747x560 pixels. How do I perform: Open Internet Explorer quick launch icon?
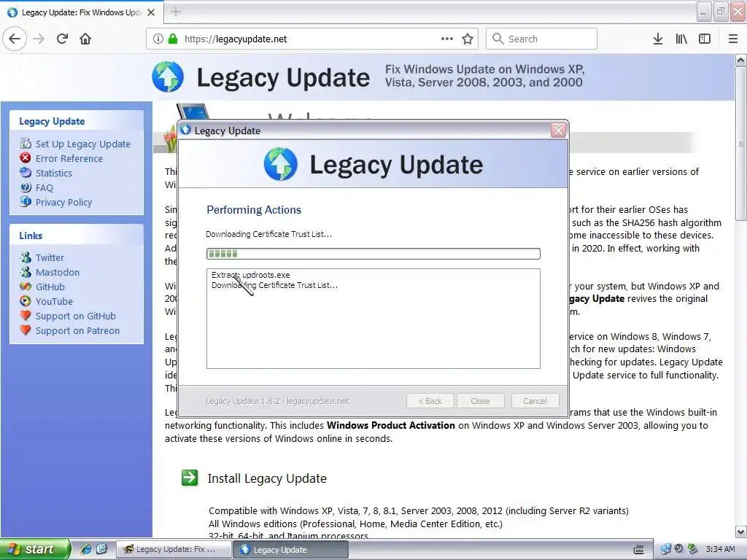(x=86, y=549)
